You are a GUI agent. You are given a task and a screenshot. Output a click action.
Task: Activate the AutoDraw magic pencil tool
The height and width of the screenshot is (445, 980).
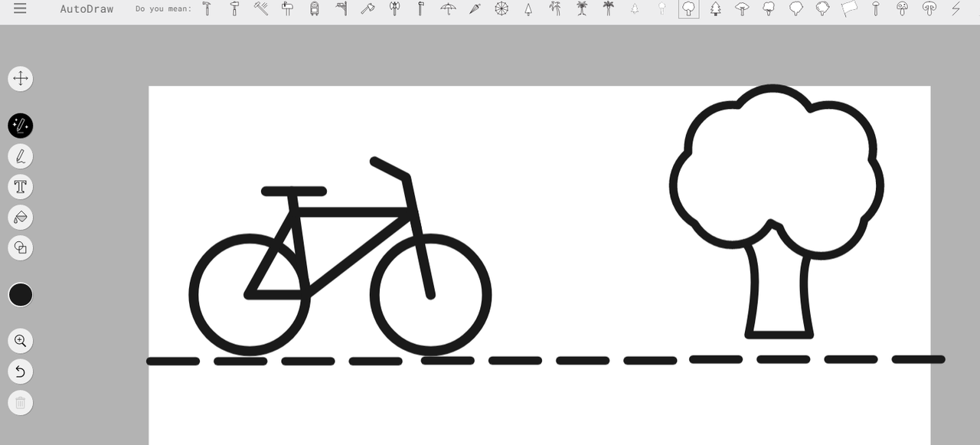pyautogui.click(x=21, y=126)
